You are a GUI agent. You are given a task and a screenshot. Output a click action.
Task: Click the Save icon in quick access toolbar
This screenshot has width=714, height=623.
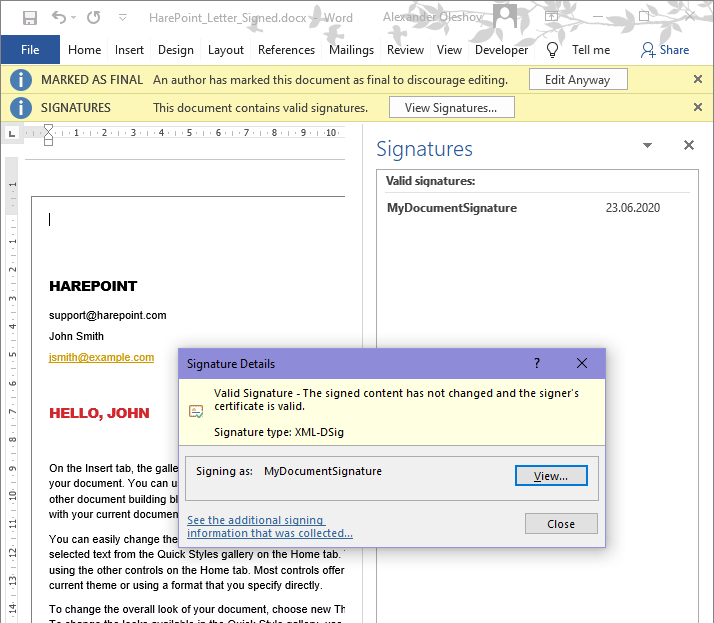(30, 18)
